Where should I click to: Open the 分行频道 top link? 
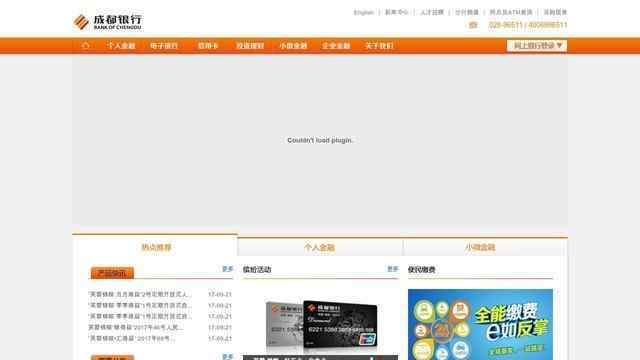(467, 12)
